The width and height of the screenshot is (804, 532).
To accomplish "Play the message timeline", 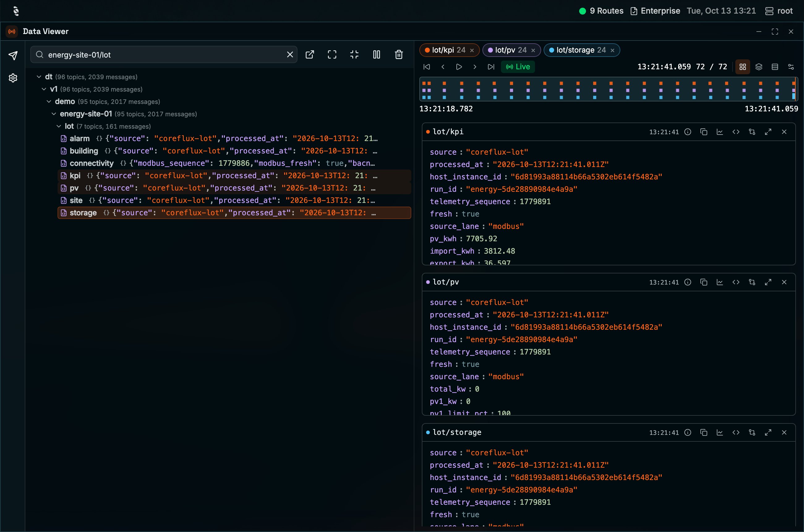I will tap(459, 67).
